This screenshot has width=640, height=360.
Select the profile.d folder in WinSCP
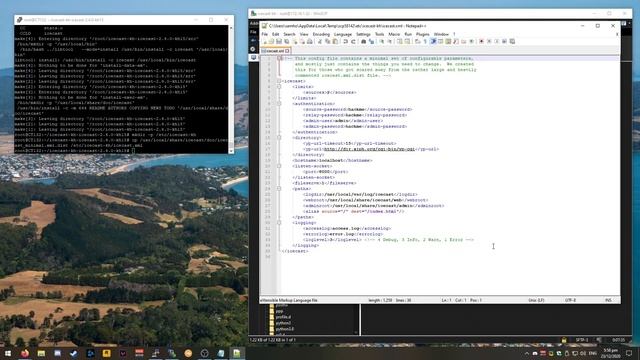(x=280, y=317)
